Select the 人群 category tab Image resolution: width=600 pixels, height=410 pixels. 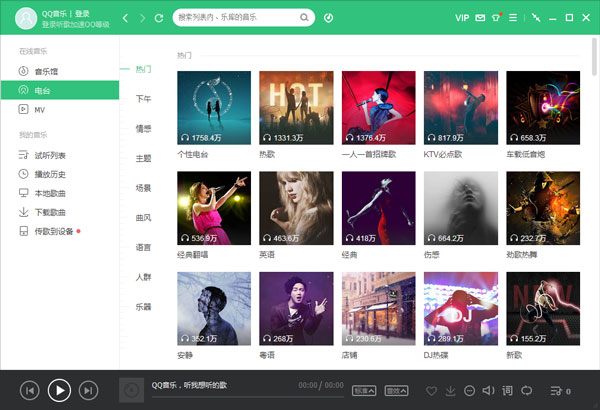143,277
